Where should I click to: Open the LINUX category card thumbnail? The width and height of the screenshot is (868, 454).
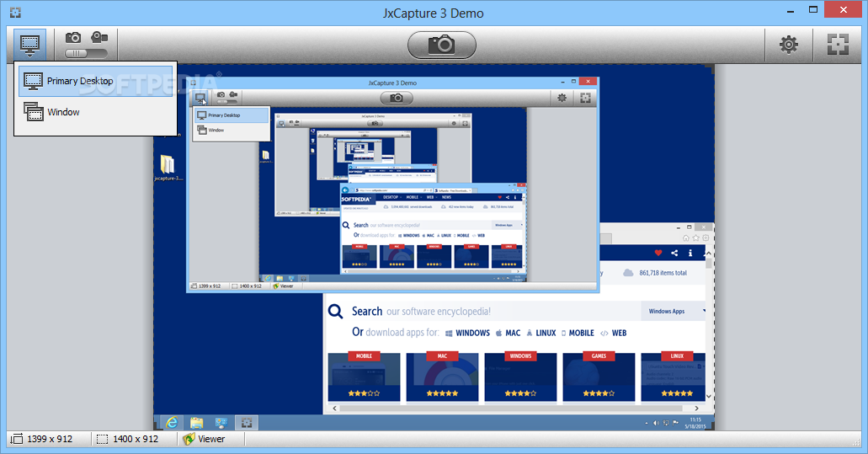pos(674,377)
